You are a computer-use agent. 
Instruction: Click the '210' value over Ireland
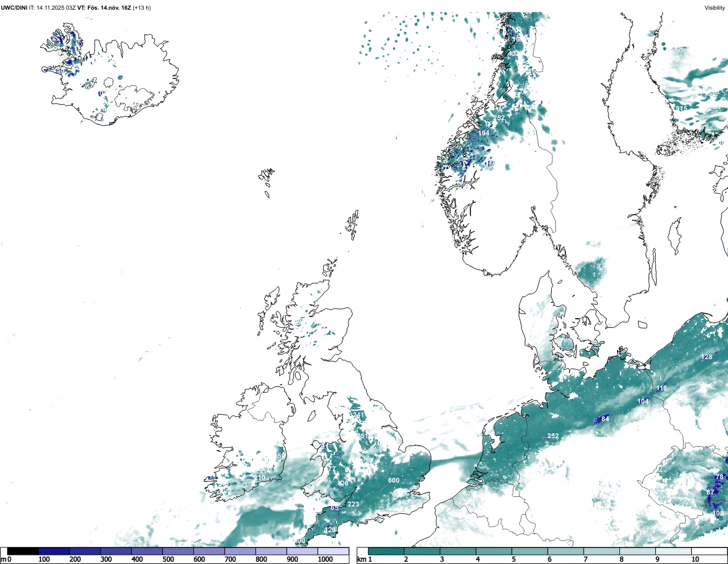[259, 477]
